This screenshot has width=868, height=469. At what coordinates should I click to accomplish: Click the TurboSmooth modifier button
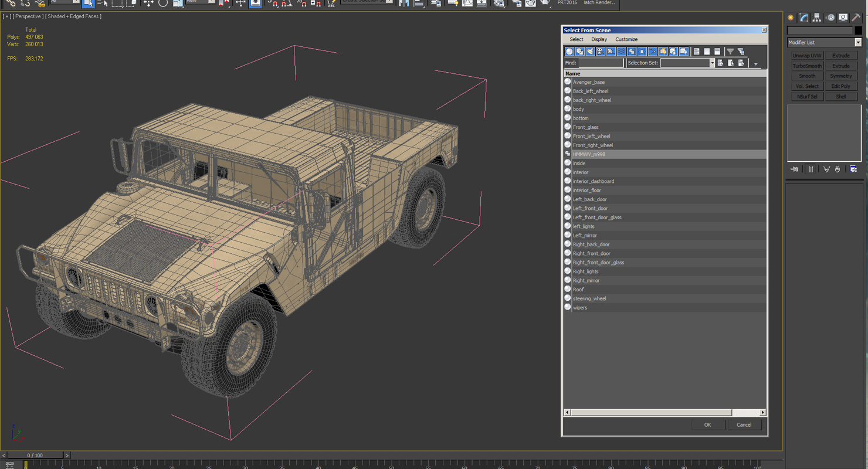click(x=807, y=66)
